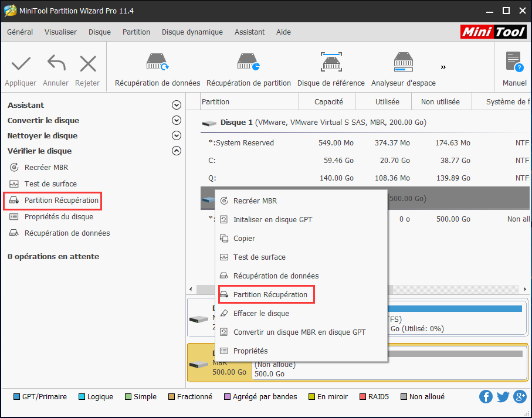Image resolution: width=532 pixels, height=418 pixels.
Task: Click Recréer MBR icon in context menu
Action: pos(224,200)
